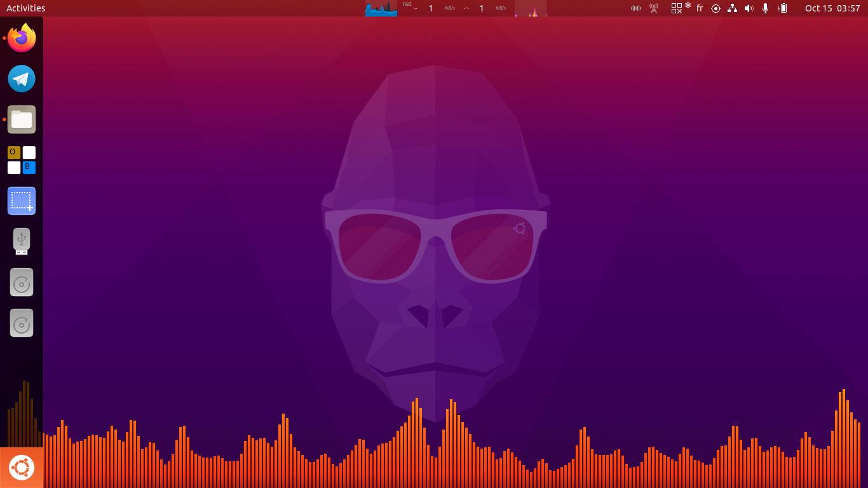Open Telegram from the dock
The height and width of the screenshot is (488, 868).
coord(22,79)
